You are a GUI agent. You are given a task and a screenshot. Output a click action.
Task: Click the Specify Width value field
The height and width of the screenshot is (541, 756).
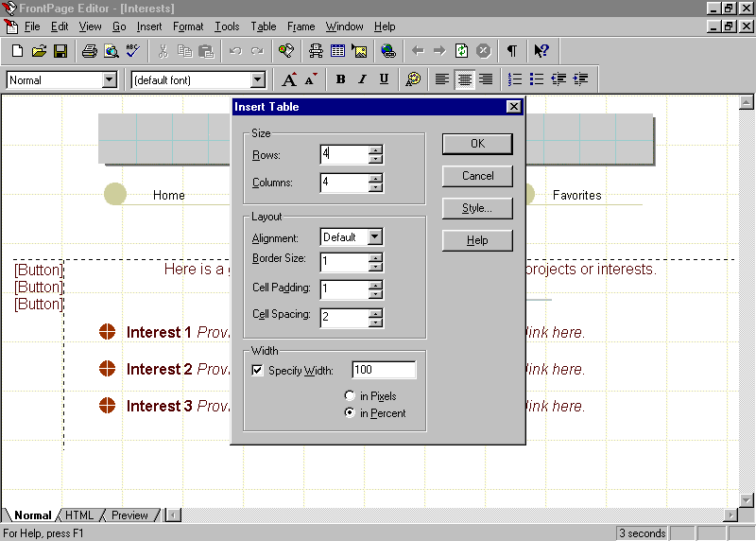[x=384, y=370]
